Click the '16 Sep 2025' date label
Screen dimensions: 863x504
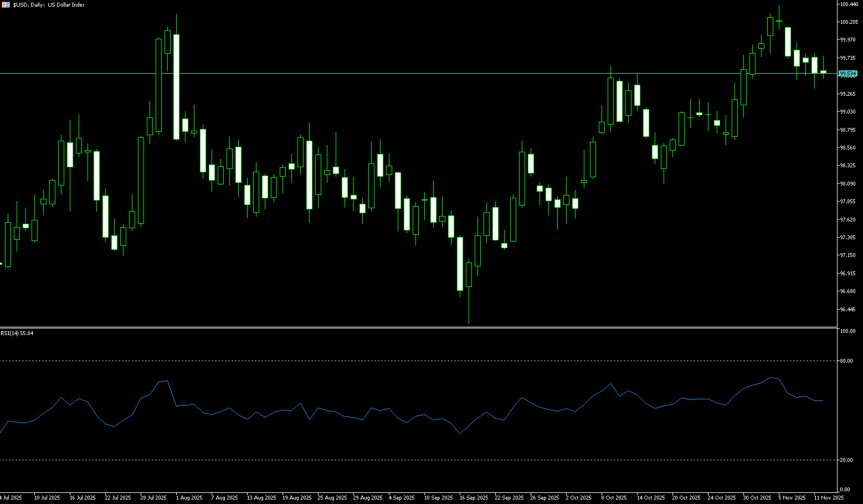pyautogui.click(x=474, y=498)
